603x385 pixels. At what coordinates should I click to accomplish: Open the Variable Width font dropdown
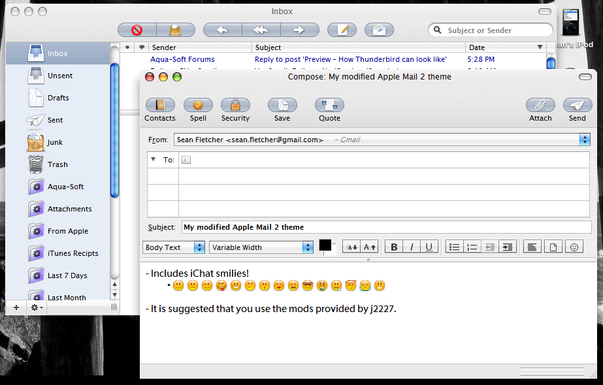coord(262,247)
